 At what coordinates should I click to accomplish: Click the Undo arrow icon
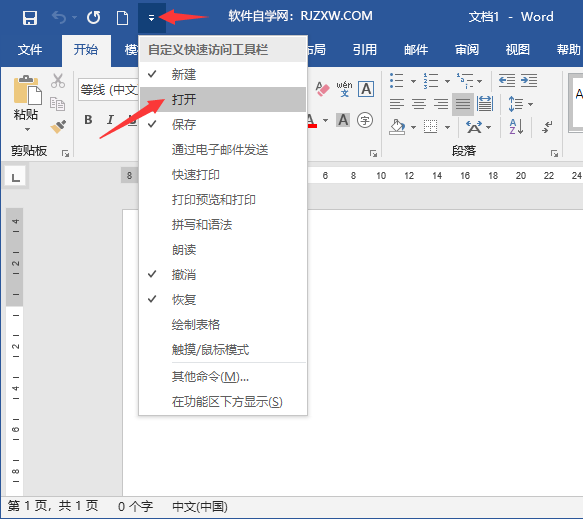(x=59, y=17)
